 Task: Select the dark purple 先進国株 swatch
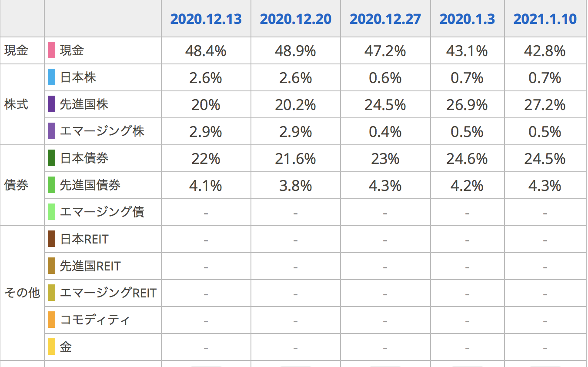coord(52,104)
